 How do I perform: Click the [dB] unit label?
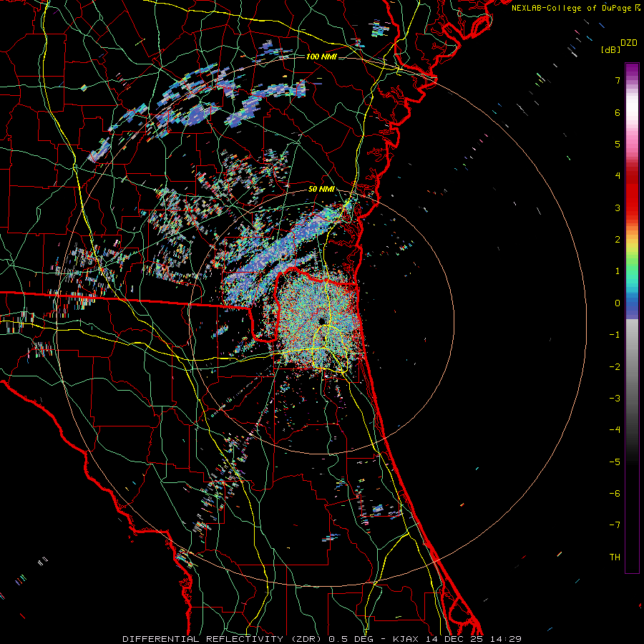click(610, 50)
